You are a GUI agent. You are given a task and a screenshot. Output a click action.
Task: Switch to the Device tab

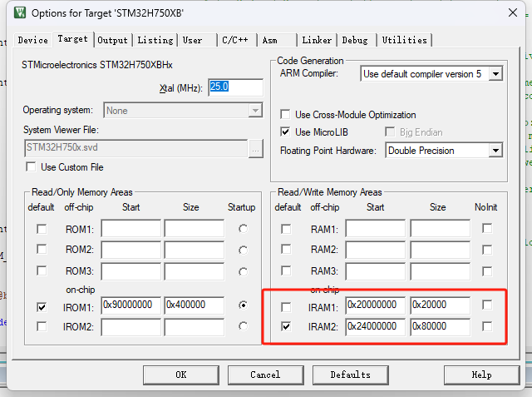[x=33, y=40]
